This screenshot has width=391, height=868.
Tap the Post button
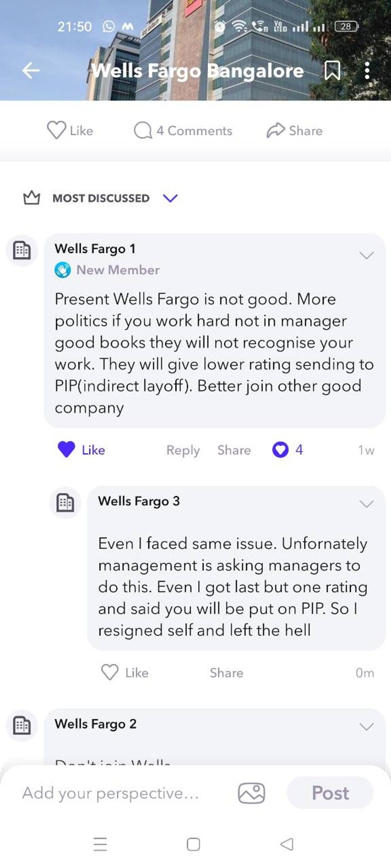click(x=330, y=793)
